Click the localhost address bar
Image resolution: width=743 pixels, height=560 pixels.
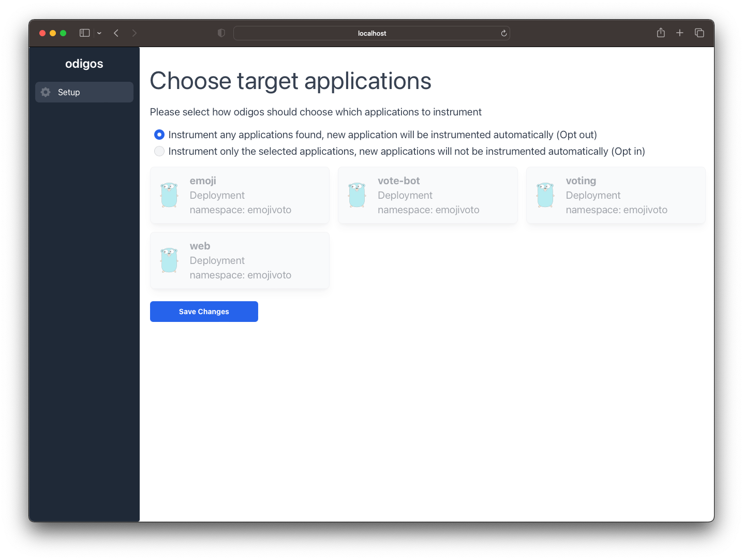371,33
